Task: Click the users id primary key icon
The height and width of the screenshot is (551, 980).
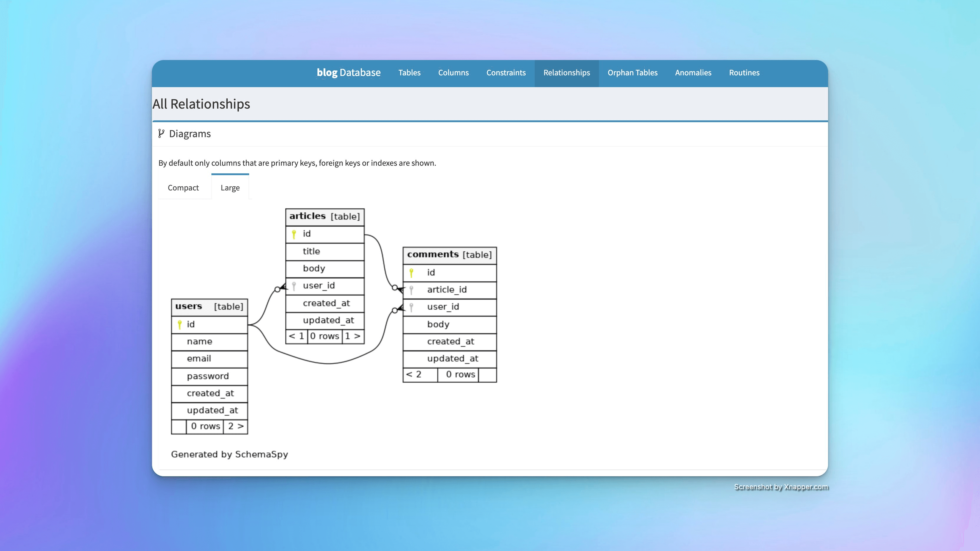Action: click(x=180, y=324)
